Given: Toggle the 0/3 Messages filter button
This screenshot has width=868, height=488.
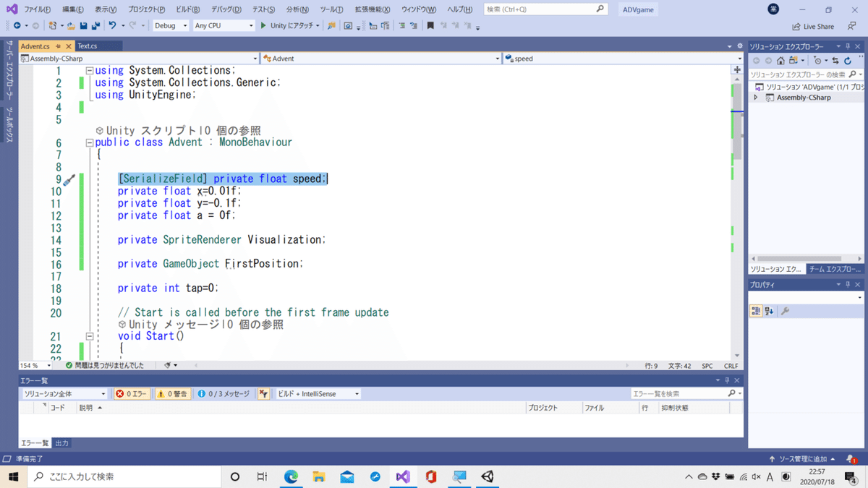Looking at the screenshot, I should [x=224, y=394].
